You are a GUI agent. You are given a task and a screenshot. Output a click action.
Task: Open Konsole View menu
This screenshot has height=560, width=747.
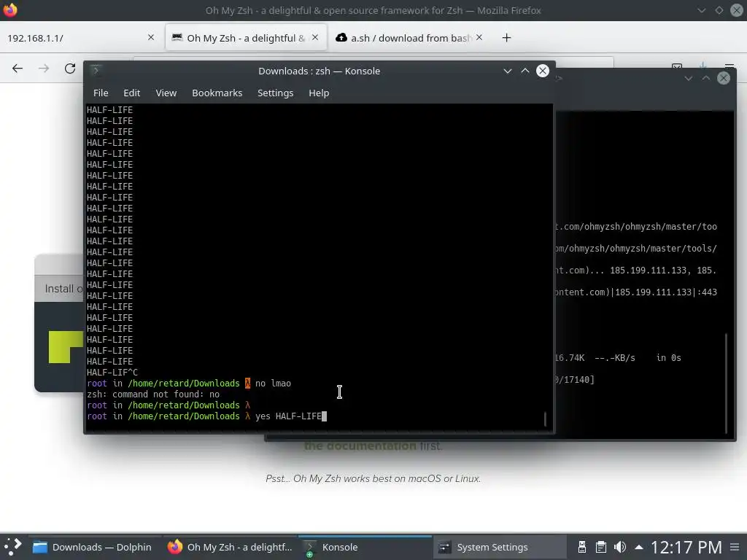(x=166, y=93)
